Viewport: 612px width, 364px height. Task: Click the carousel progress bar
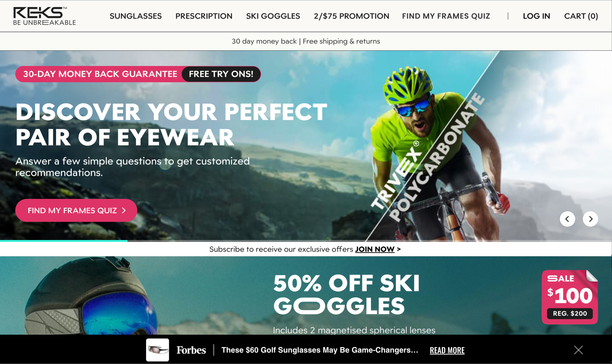306,241
